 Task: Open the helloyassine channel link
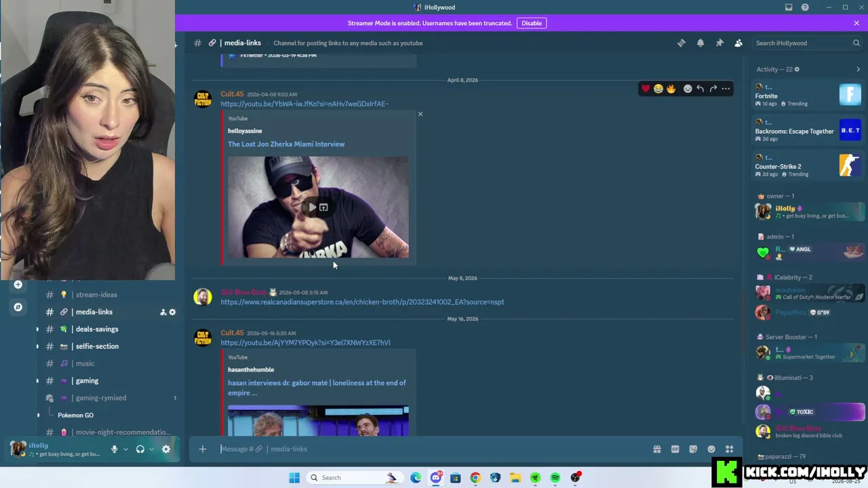point(245,131)
